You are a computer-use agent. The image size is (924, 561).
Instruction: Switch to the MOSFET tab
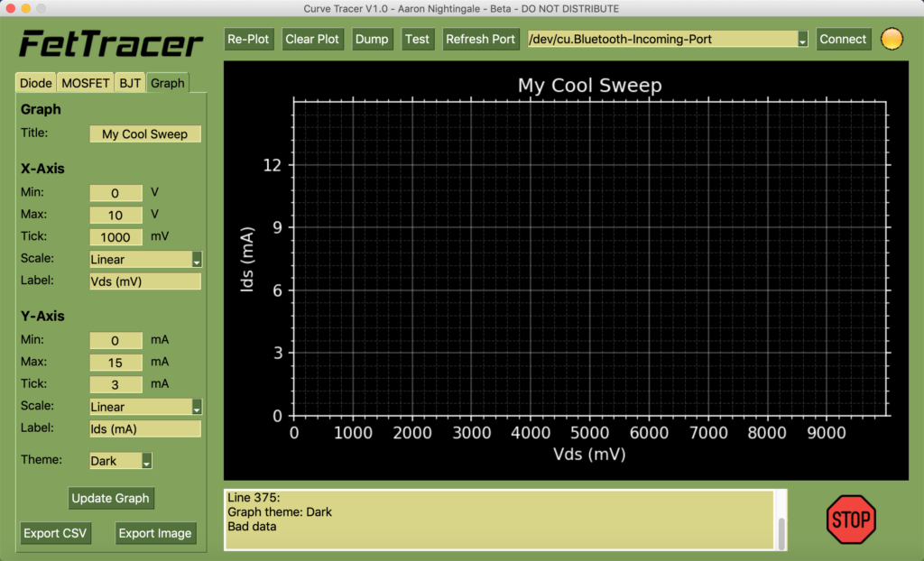86,83
